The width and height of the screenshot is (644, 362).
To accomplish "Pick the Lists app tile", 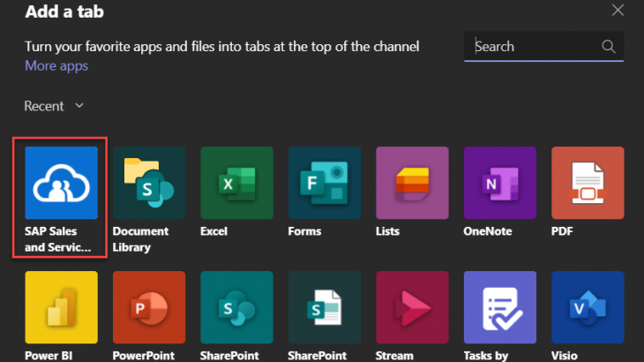I will coord(412,183).
